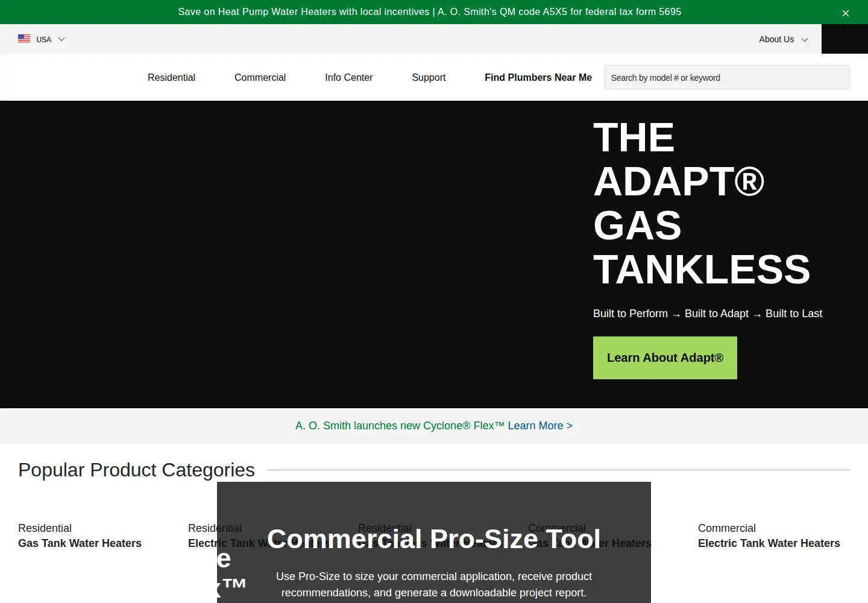This screenshot has width=868, height=603.
Task: Open the Residential menu
Action: click(171, 77)
